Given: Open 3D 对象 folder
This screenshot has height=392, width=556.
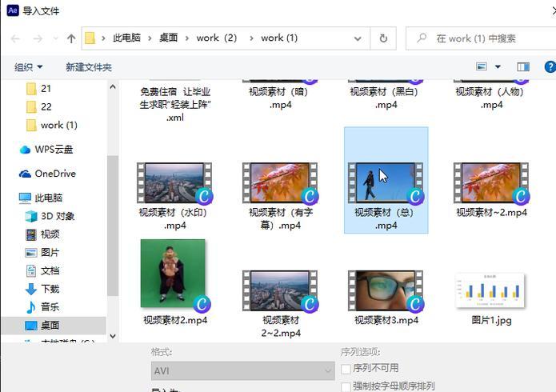Looking at the screenshot, I should coord(50,216).
